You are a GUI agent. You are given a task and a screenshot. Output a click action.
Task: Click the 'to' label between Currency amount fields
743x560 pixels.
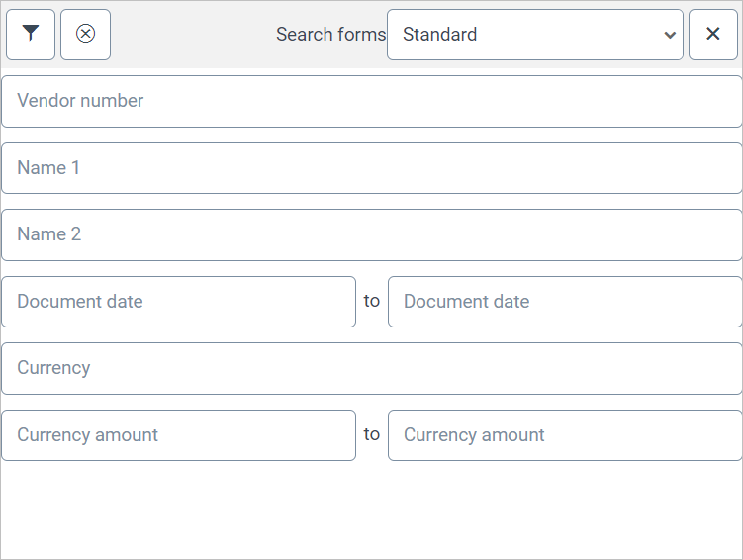pos(371,434)
